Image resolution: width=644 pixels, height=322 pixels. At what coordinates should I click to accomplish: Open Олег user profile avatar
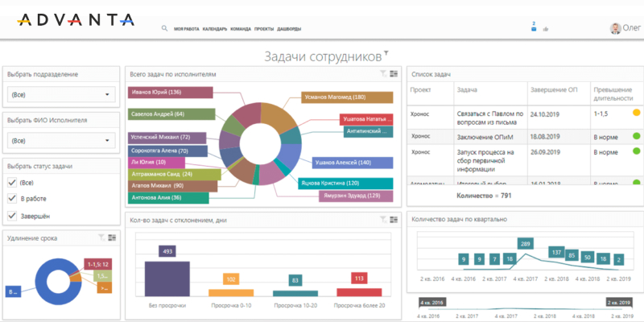click(x=617, y=27)
